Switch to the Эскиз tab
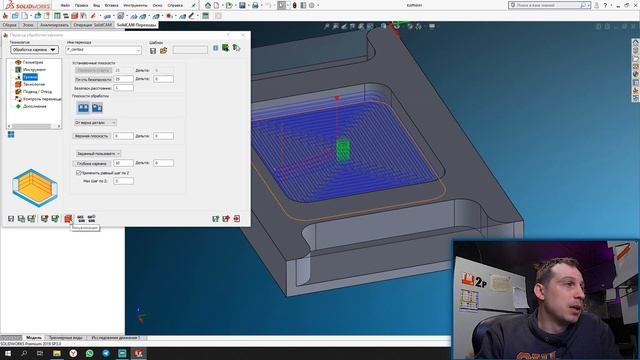The width and height of the screenshot is (640, 360). tap(28, 25)
